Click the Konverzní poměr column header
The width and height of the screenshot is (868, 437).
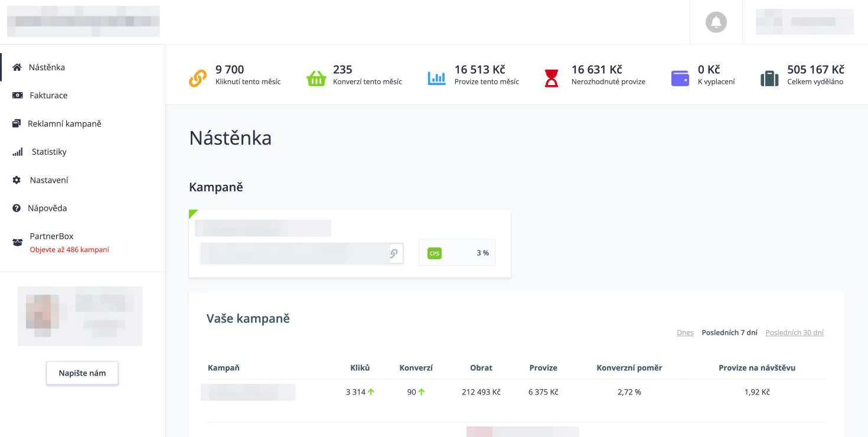[629, 368]
